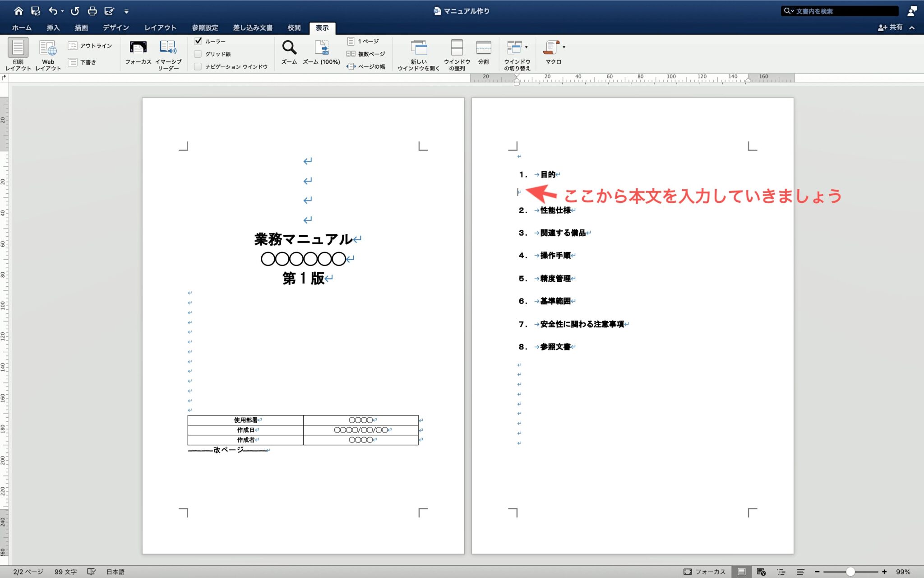Expand the マクロ dropdown arrow
924x578 pixels.
point(563,46)
